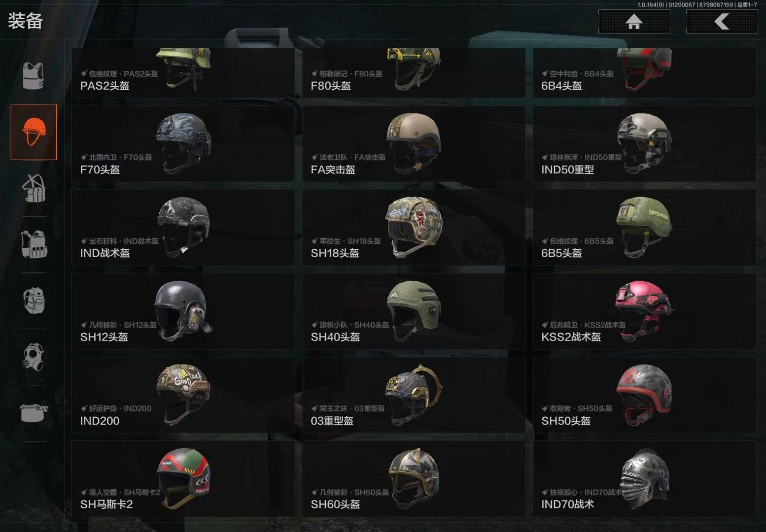The image size is (766, 532).
Task: Pick the SH18头盔 camo helmet
Action: 414,228
